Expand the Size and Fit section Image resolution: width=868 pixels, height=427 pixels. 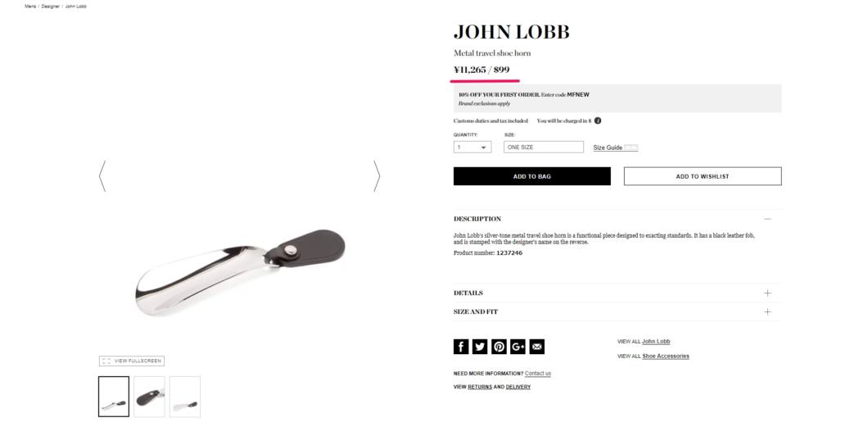click(x=617, y=311)
